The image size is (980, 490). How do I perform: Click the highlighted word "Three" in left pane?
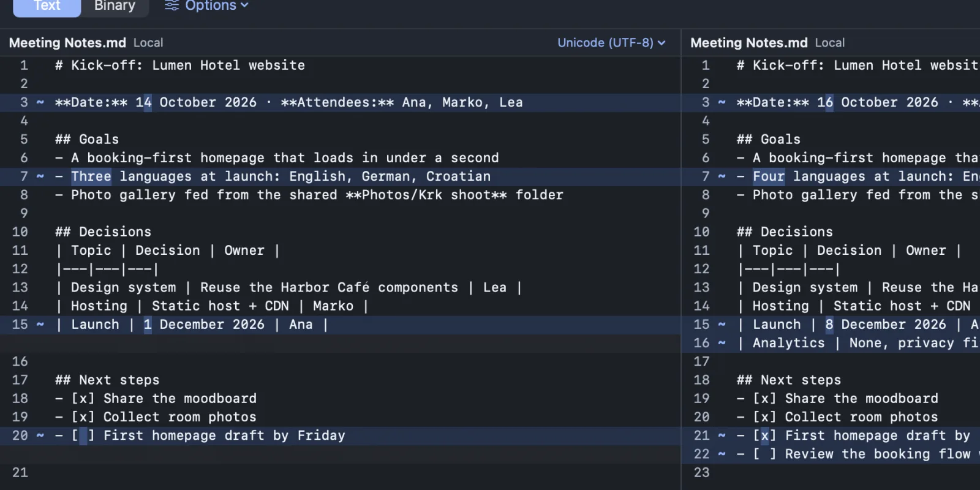coord(91,176)
